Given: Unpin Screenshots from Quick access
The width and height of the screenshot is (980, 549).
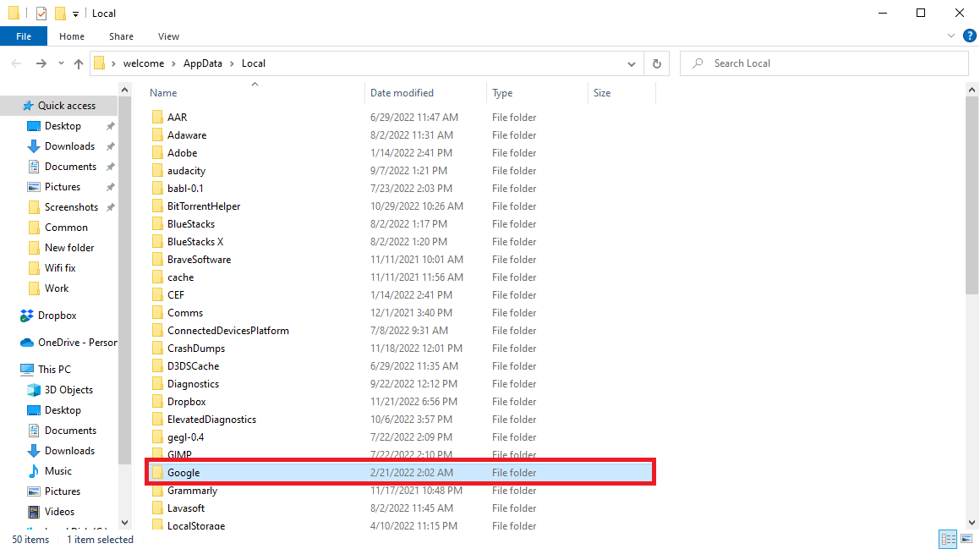Looking at the screenshot, I should (110, 207).
